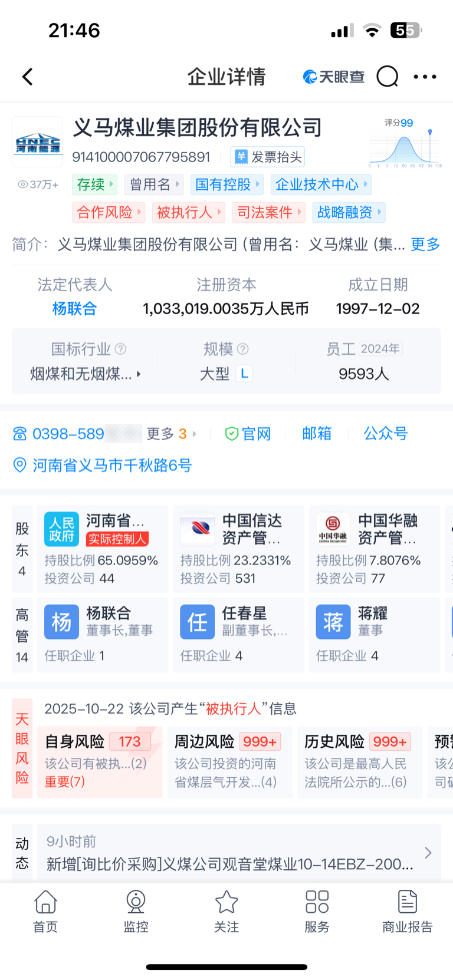This screenshot has width=453, height=980.
Task: Tap the chevron on the 动态 row
Action: (x=428, y=853)
